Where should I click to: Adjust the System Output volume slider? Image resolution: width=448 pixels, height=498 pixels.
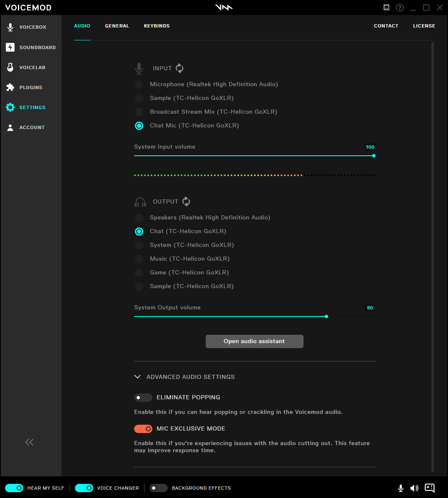click(255, 316)
